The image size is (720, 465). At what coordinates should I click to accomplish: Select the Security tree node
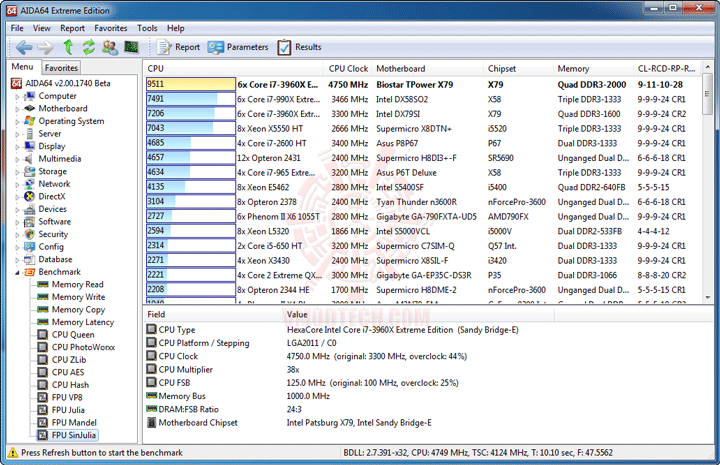pos(53,234)
